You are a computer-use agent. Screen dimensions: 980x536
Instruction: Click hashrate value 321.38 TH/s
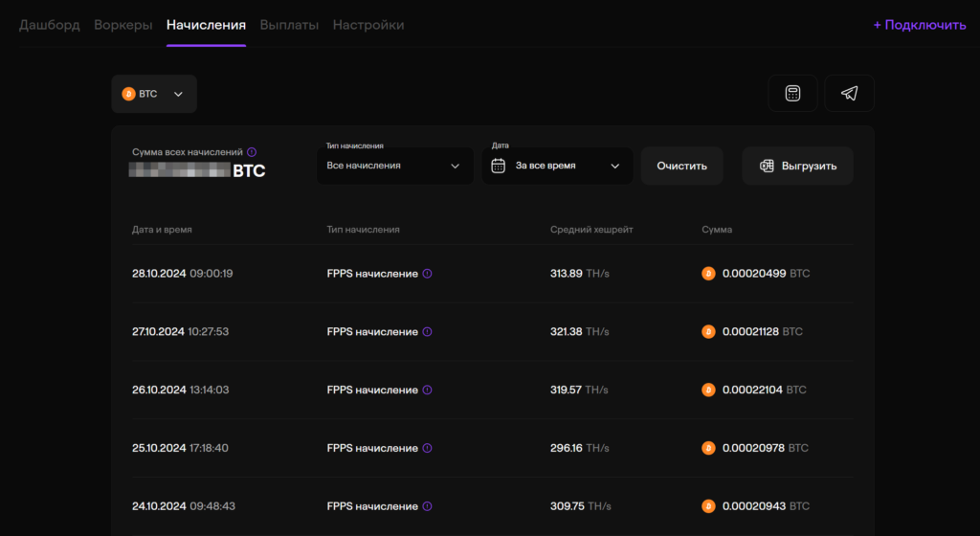[579, 332]
